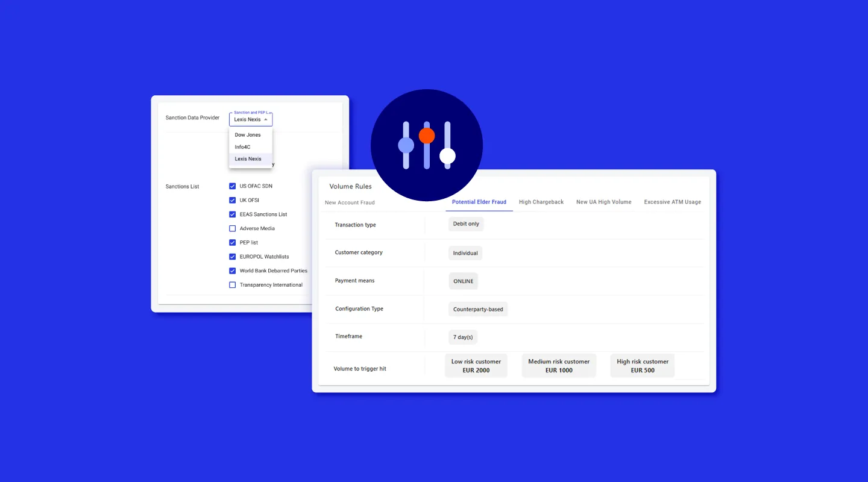The width and height of the screenshot is (868, 482).
Task: Click the orange slider knob icon
Action: [427, 136]
